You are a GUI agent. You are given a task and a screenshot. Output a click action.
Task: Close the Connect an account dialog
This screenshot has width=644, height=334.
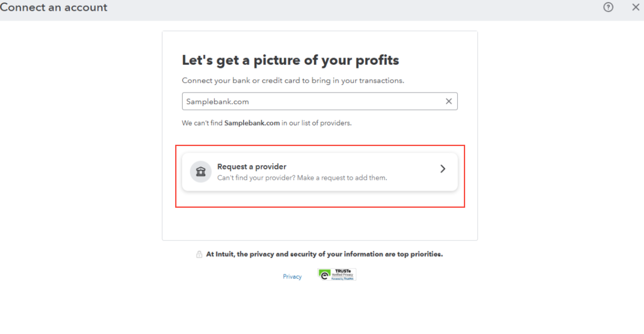[636, 7]
